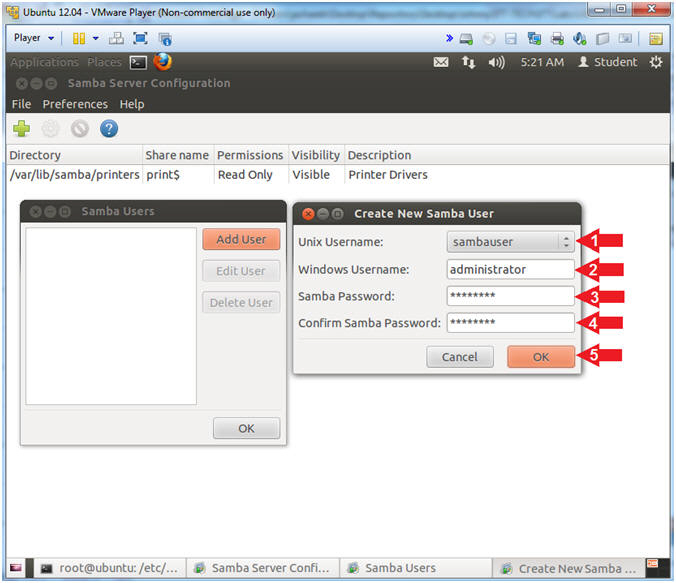Switch to Samba Server Confi... taskbar item
This screenshot has height=583, width=676.
click(263, 568)
